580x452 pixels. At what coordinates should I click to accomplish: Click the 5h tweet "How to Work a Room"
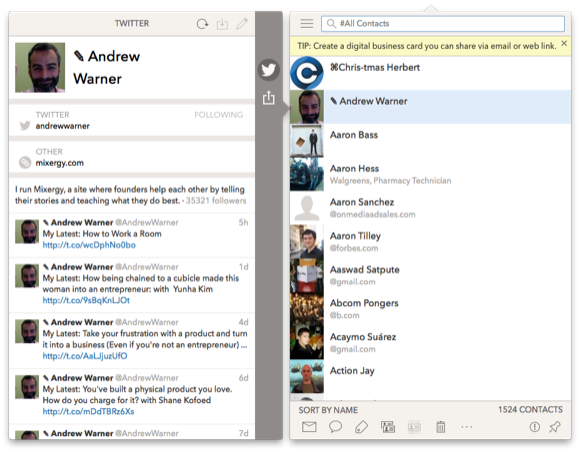point(132,234)
